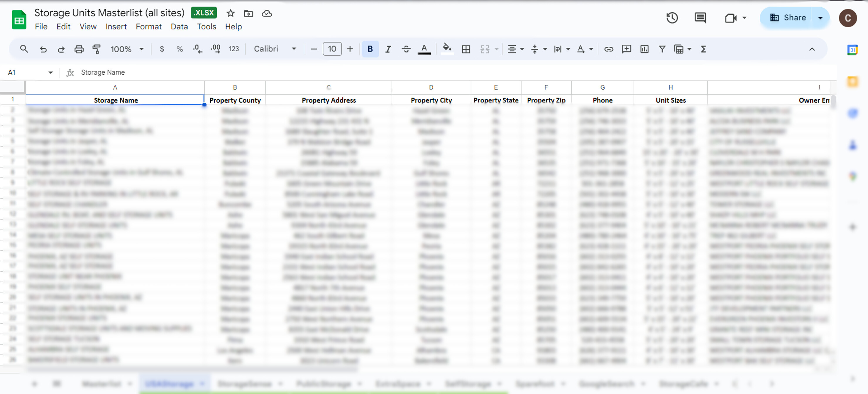868x394 pixels.
Task: Open version history clock icon
Action: pos(672,18)
